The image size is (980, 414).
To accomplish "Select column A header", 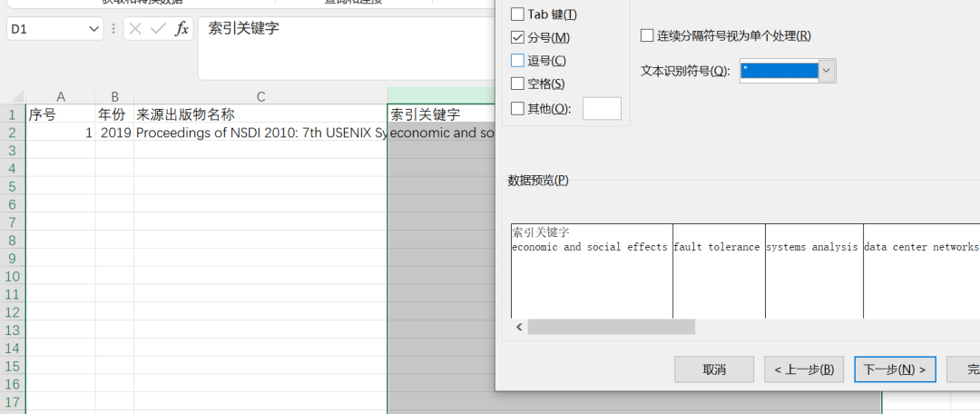I will 61,96.
